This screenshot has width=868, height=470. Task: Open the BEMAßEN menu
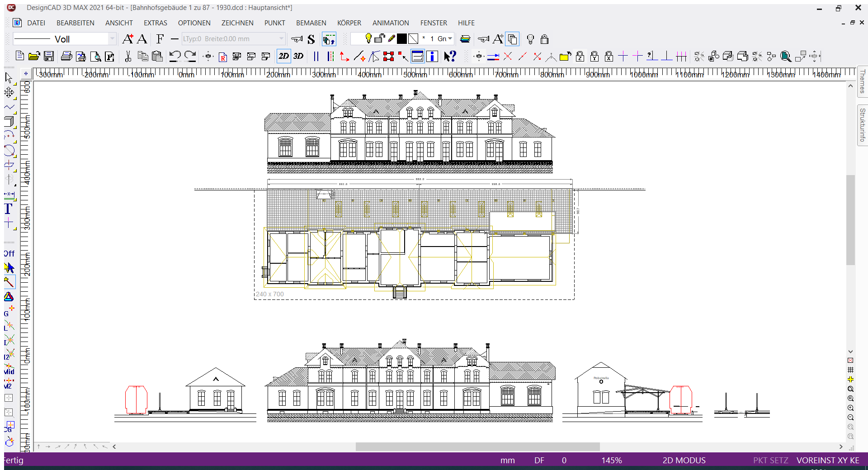(x=311, y=23)
